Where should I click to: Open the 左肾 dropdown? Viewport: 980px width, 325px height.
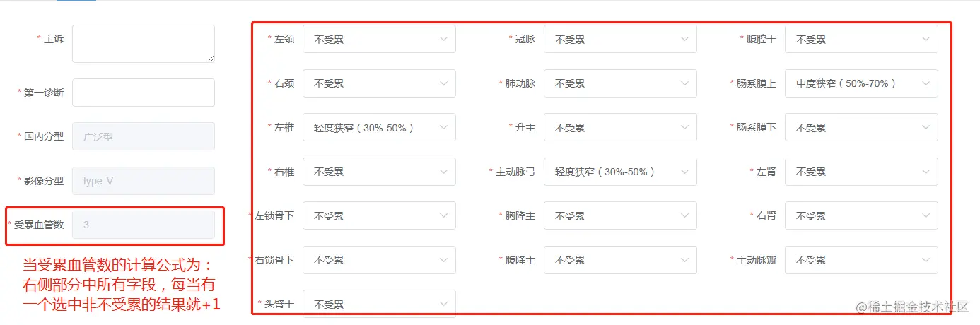pos(861,172)
